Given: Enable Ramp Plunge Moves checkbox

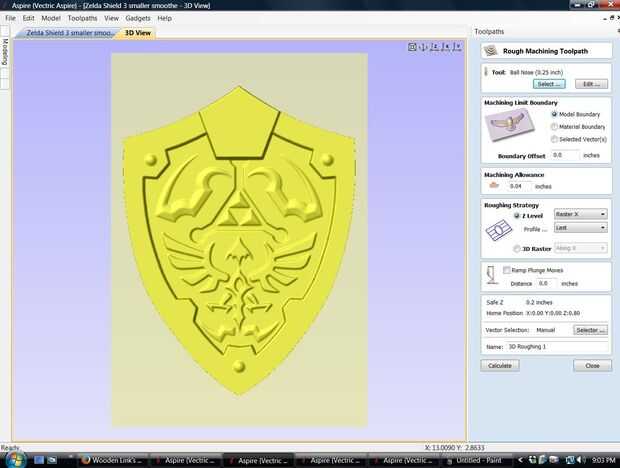Looking at the screenshot, I should click(x=507, y=270).
